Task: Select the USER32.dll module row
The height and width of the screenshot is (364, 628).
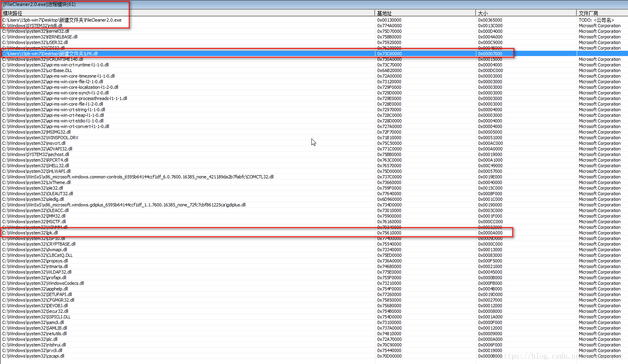Action: (x=314, y=42)
